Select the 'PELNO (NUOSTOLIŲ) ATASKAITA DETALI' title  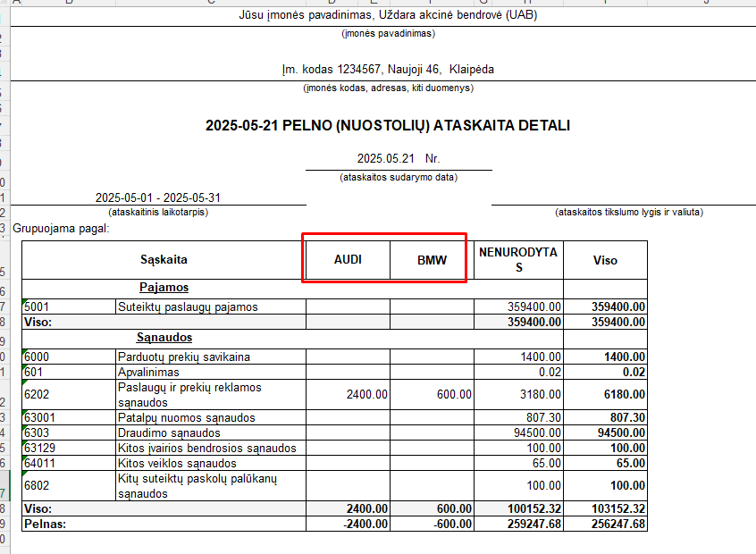pyautogui.click(x=388, y=125)
